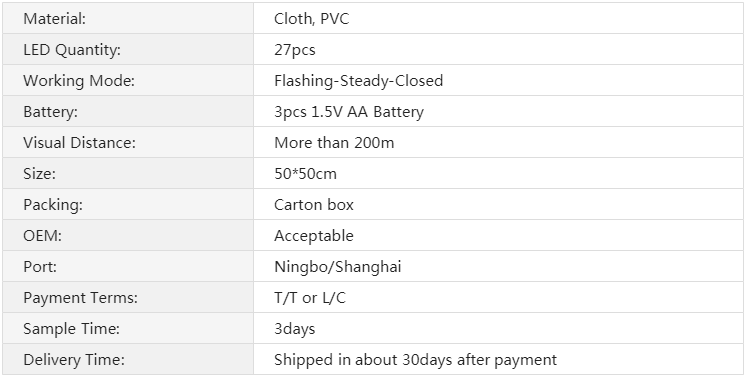Select the Delivery Time shipping text
Viewport: 747px width, 378px height.
(415, 359)
